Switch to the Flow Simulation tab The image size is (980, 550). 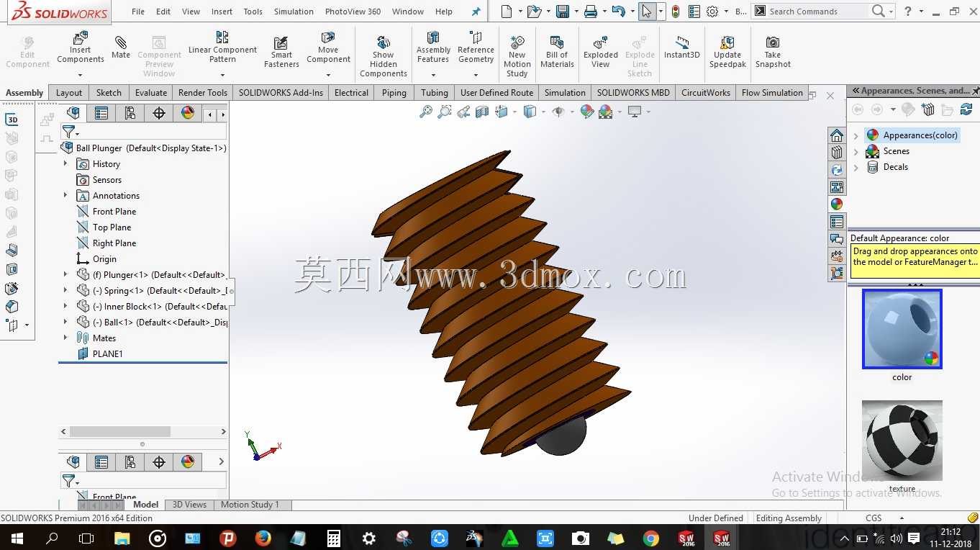click(772, 93)
